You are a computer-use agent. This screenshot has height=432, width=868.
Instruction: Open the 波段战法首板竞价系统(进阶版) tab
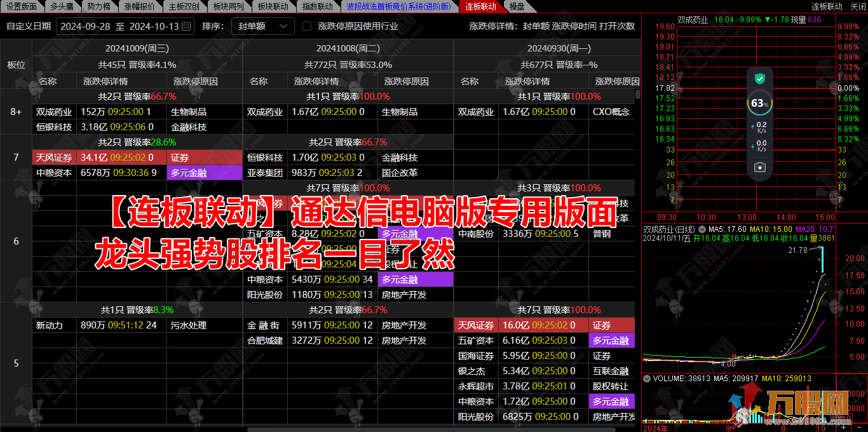pos(399,6)
